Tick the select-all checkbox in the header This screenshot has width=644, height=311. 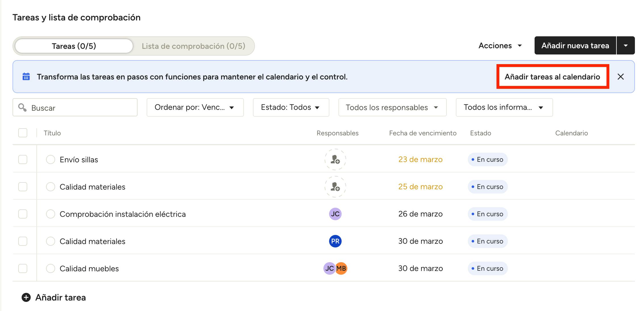click(x=23, y=133)
